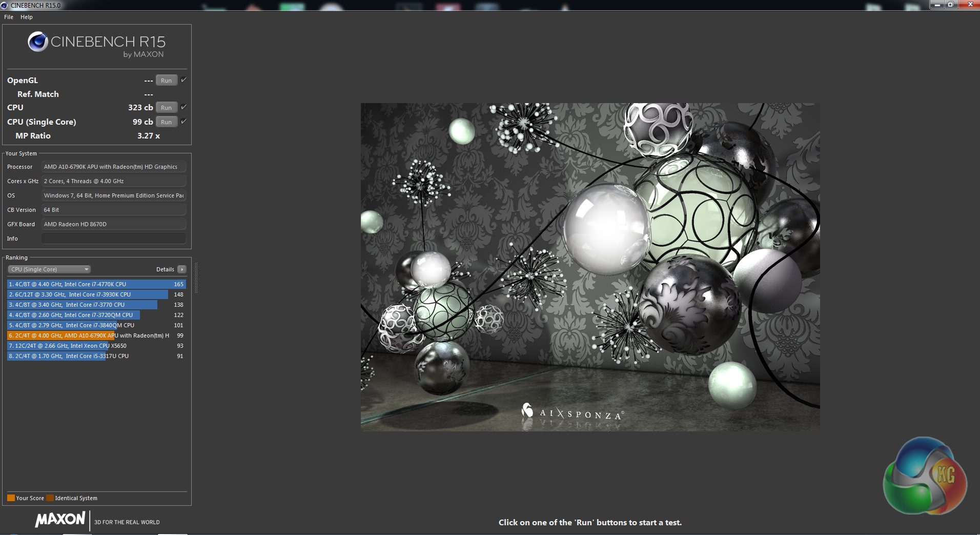
Task: Click the Identical System legend swatch
Action: click(x=50, y=498)
